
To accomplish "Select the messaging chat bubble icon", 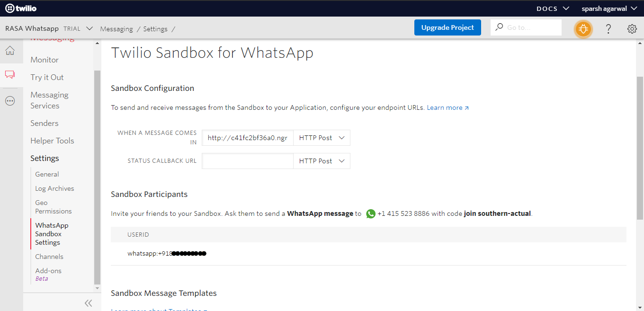I will (x=10, y=75).
